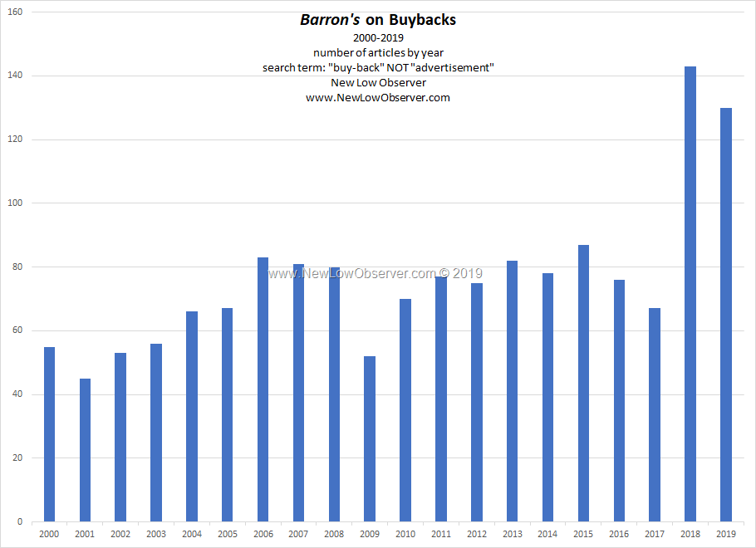Click the 2003 bar in the chart
756x548 pixels.
[x=156, y=433]
